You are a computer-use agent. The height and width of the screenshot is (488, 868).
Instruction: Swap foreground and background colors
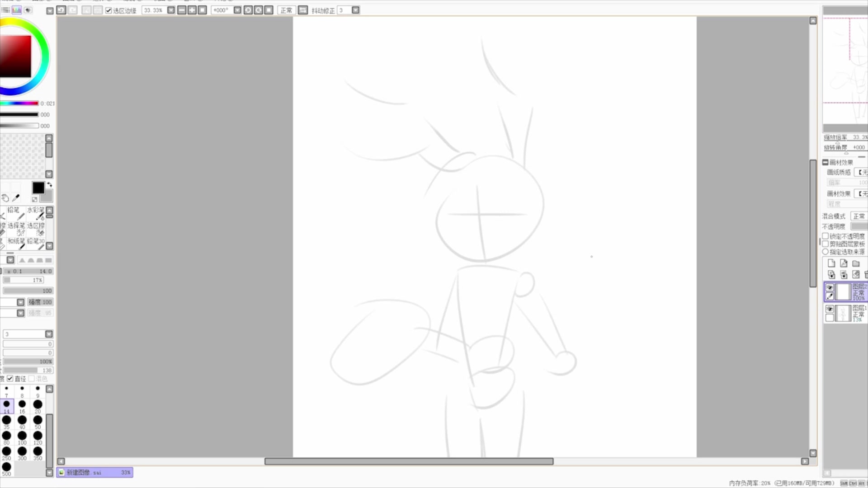point(49,184)
